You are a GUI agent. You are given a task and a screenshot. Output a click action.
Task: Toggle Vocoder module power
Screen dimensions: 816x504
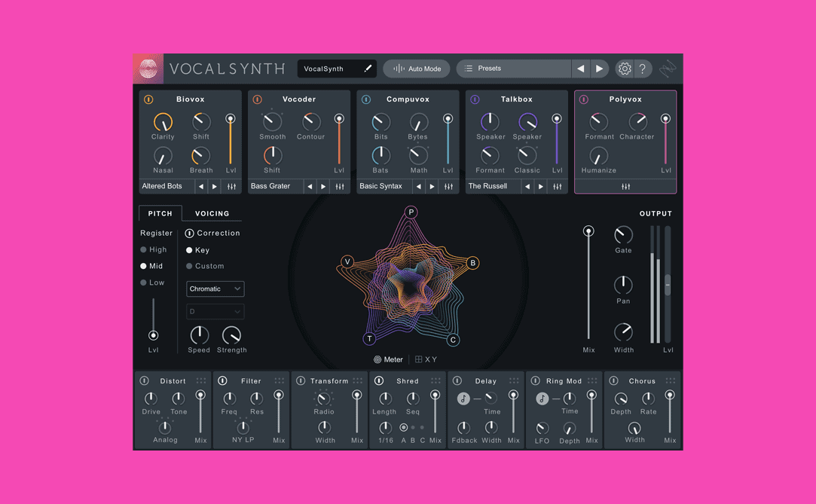257,99
